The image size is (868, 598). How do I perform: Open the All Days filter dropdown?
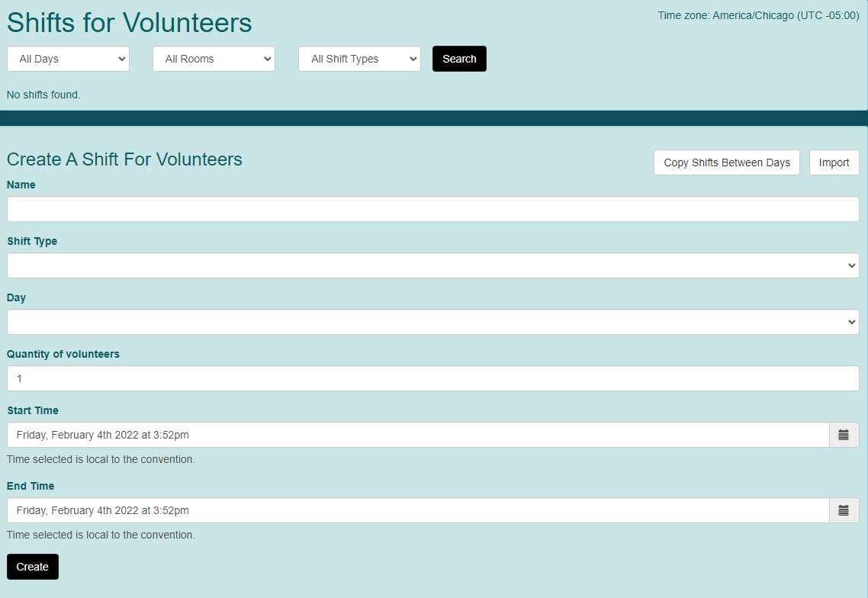click(68, 59)
